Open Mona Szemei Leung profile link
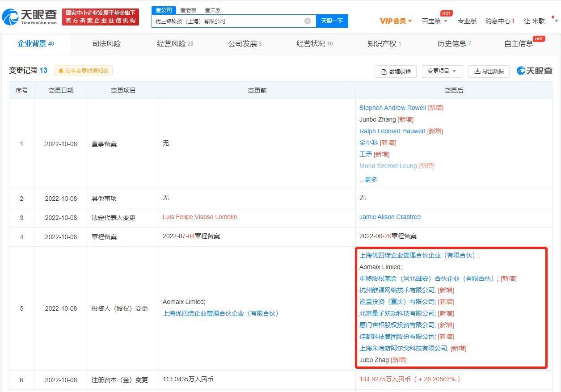The height and width of the screenshot is (392, 561). point(388,166)
